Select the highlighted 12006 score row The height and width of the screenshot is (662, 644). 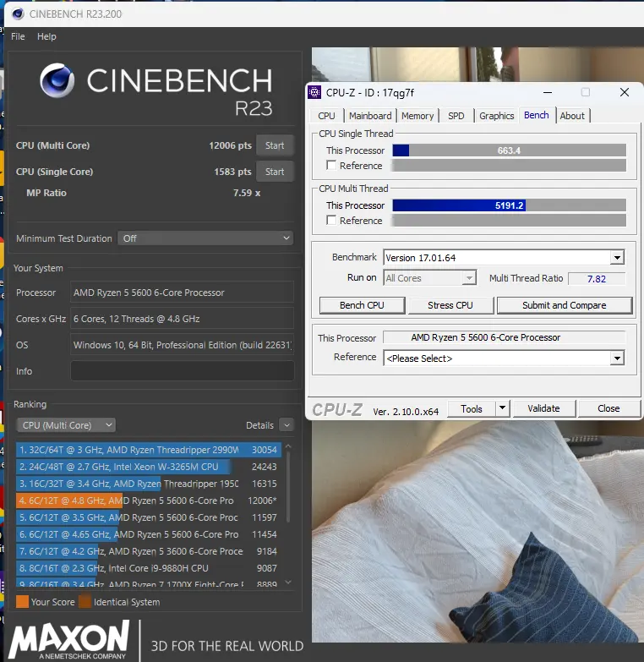149,501
